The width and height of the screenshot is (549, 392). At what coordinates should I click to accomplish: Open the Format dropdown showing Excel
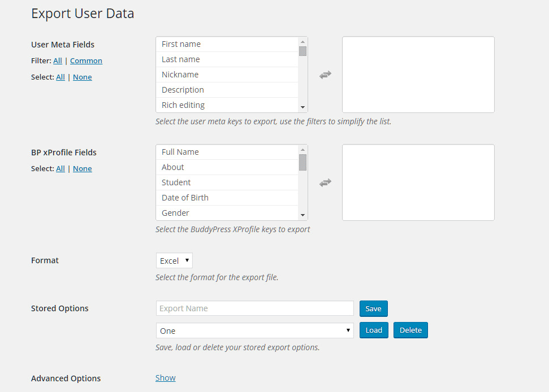click(174, 260)
